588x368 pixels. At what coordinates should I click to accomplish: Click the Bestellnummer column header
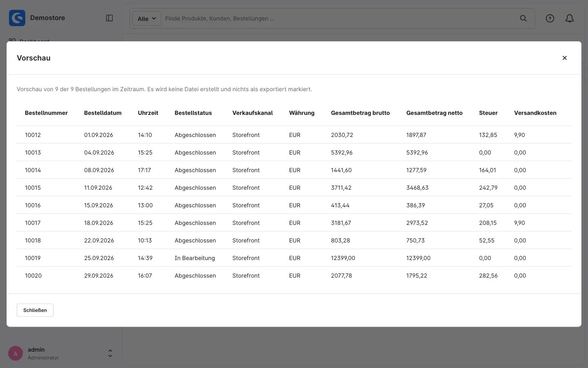[x=46, y=113]
